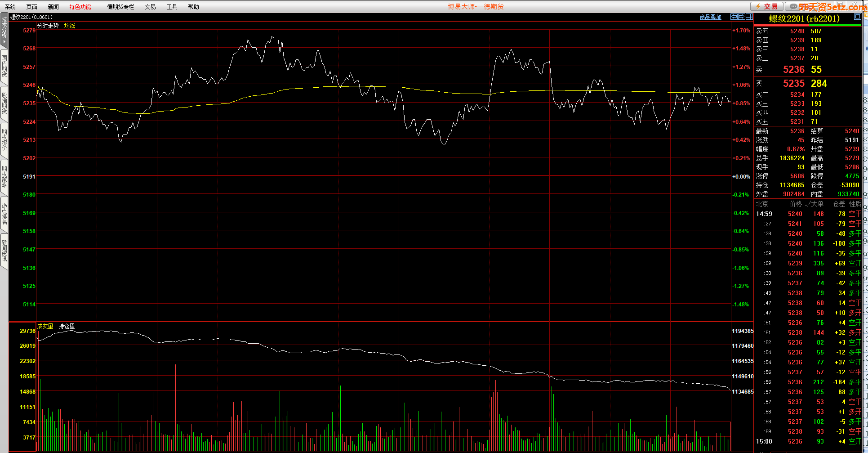Click the 涨停 limit-up price 5606
Image resolution: width=868 pixels, height=453 pixels.
click(797, 176)
